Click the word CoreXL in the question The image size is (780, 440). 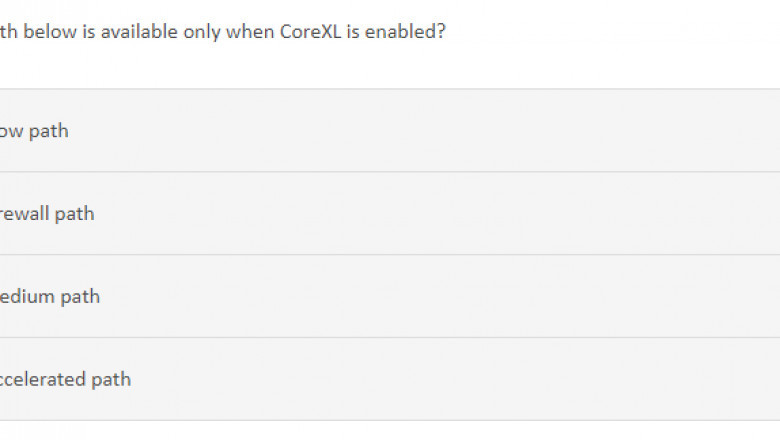tap(310, 32)
